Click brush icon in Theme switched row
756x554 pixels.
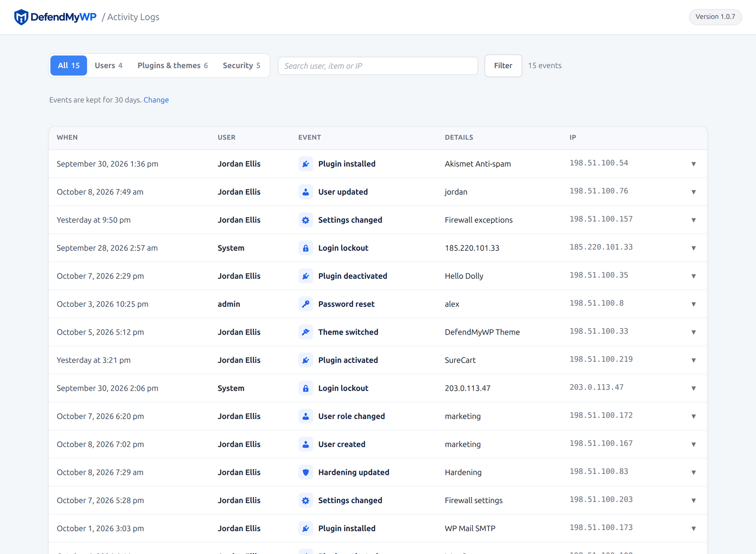click(x=306, y=332)
